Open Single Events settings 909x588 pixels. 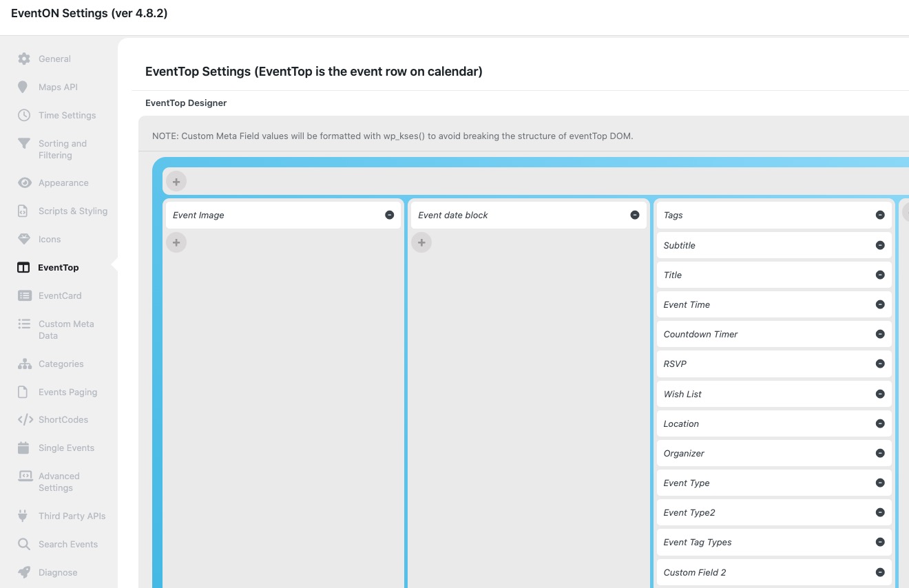coord(66,448)
